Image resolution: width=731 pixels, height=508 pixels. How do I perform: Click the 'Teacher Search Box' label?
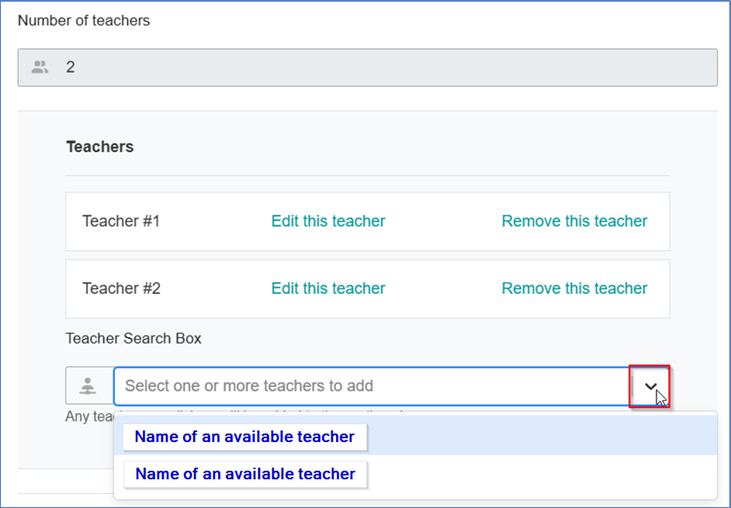134,338
